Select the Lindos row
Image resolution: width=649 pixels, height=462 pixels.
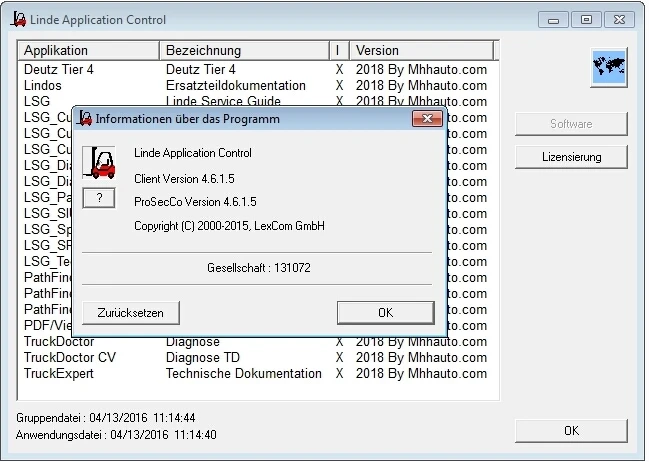point(258,85)
